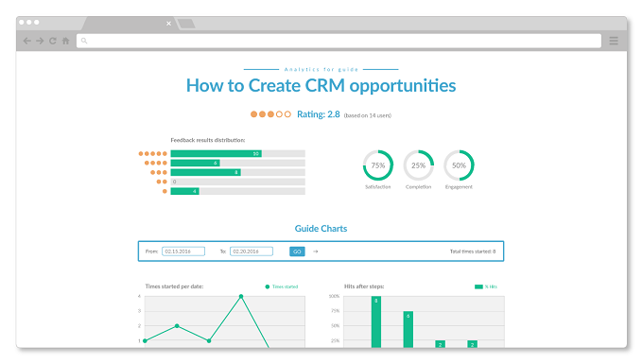
Task: Click the arrow next to GO button
Action: [315, 251]
